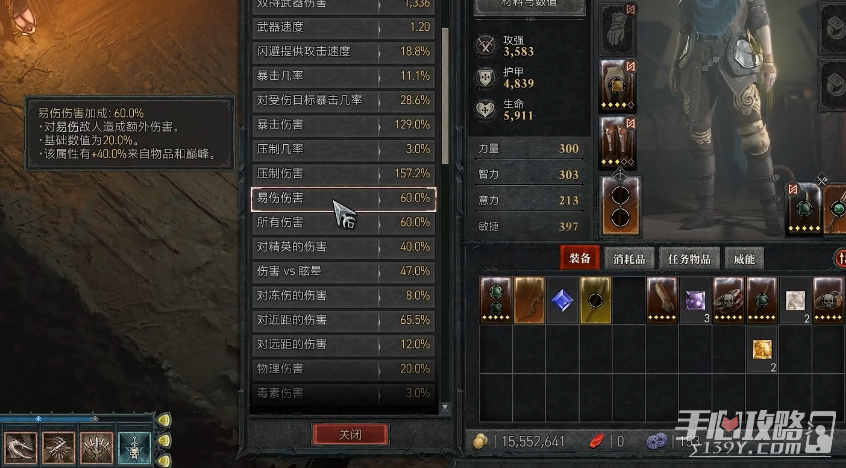The width and height of the screenshot is (846, 468).
Task: Click the blue sapphire gem in inventory
Action: [562, 300]
